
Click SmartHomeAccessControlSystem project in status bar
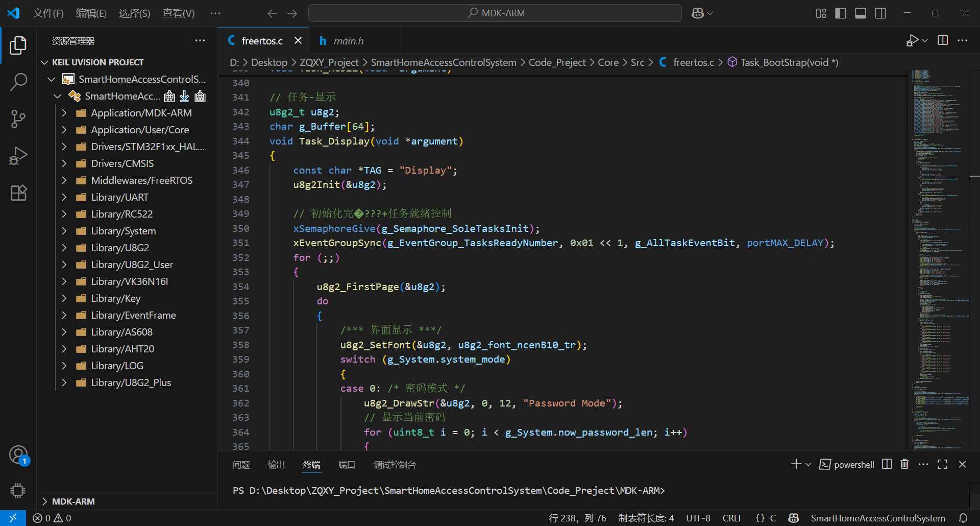pyautogui.click(x=878, y=518)
